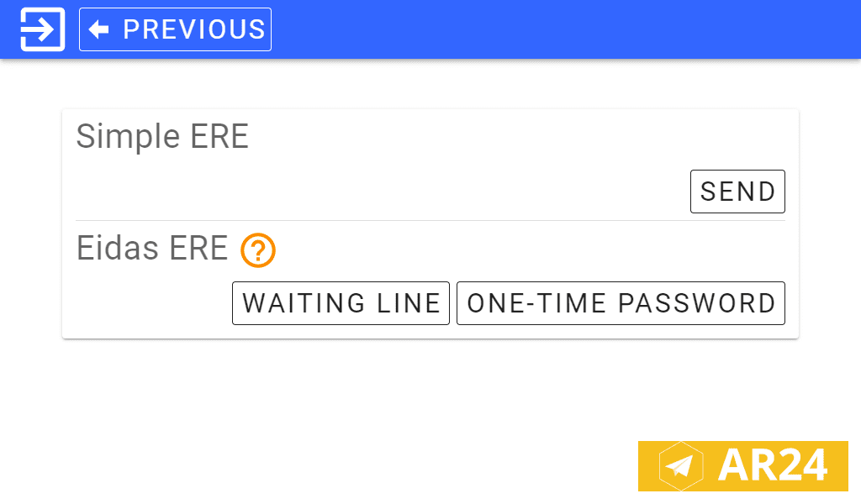The width and height of the screenshot is (861, 504).
Task: Click the left arrow icon in Previous
Action: tap(99, 29)
